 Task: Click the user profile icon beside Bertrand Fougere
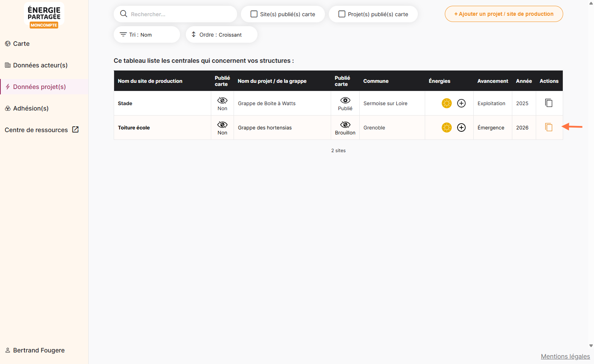[x=8, y=350]
